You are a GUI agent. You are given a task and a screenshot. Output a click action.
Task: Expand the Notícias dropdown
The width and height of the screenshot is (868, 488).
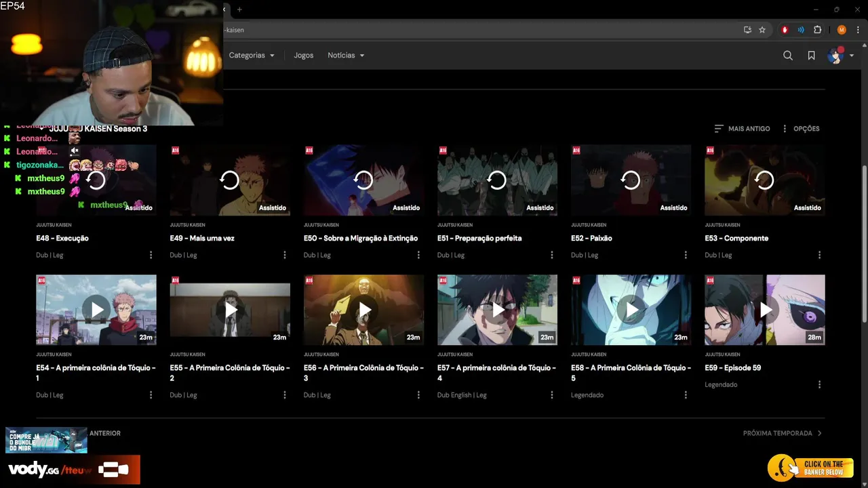click(346, 56)
